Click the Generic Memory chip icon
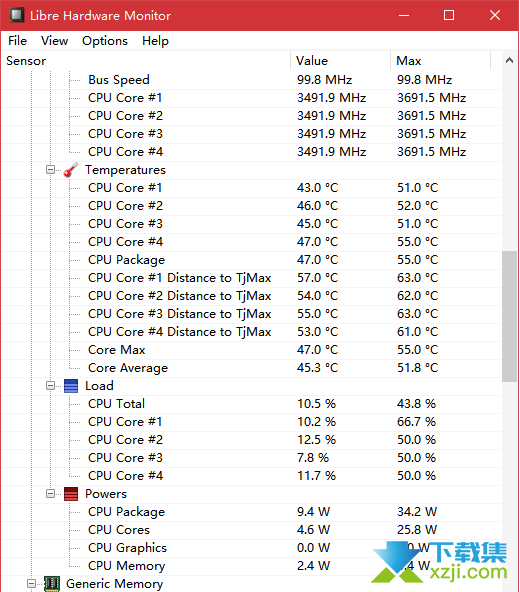 [52, 584]
